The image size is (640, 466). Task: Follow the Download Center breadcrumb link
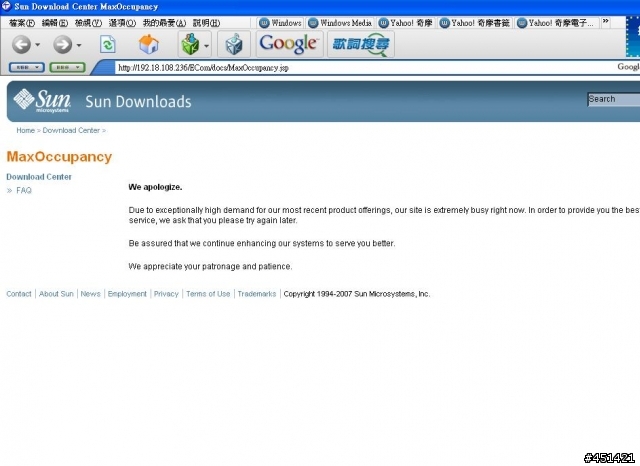pyautogui.click(x=71, y=130)
